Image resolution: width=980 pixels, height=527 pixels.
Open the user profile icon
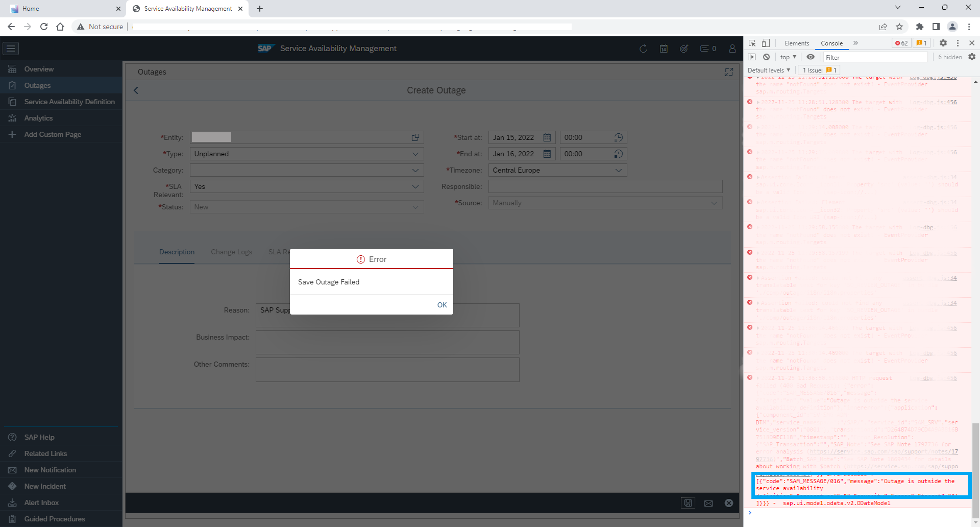[x=732, y=49]
